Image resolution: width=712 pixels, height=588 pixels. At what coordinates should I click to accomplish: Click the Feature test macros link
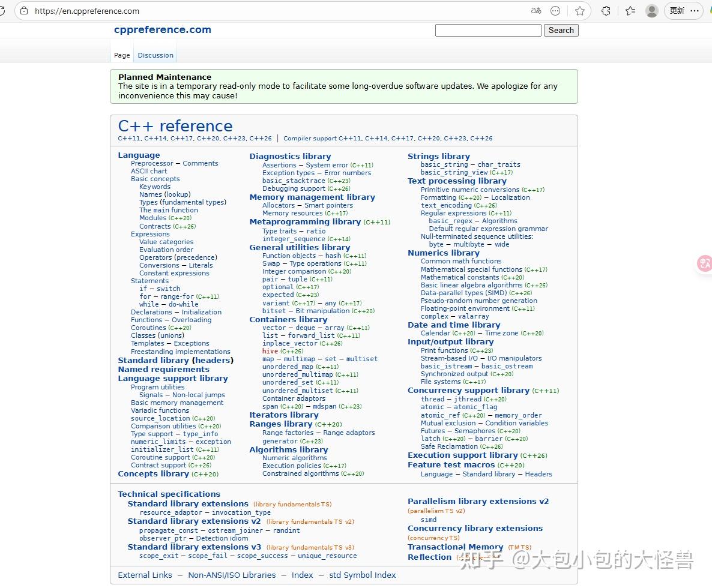[x=451, y=464]
